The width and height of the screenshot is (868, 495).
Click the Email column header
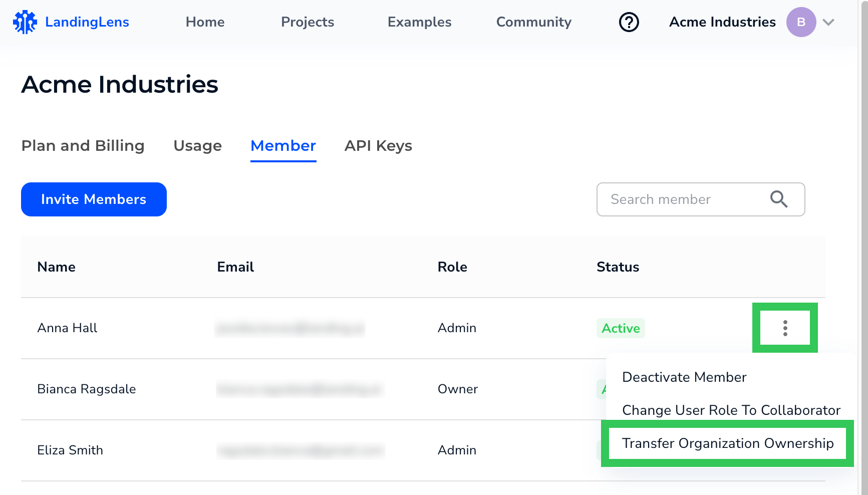pyautogui.click(x=235, y=267)
